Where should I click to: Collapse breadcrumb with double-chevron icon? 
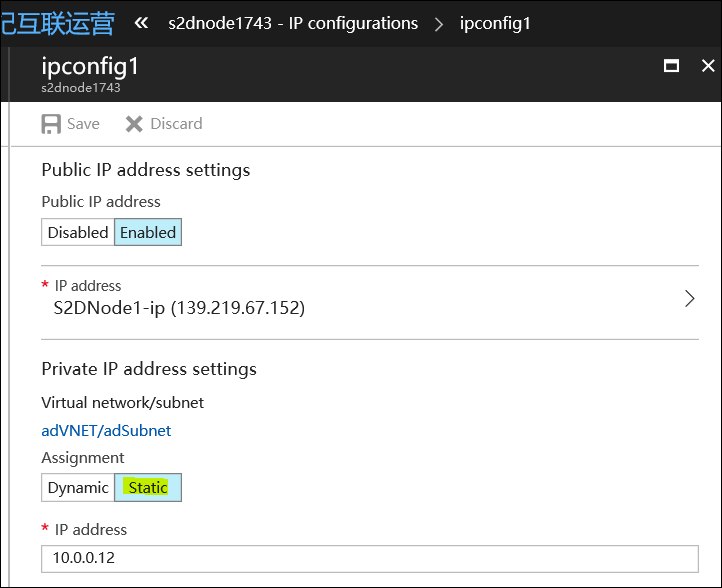(141, 23)
